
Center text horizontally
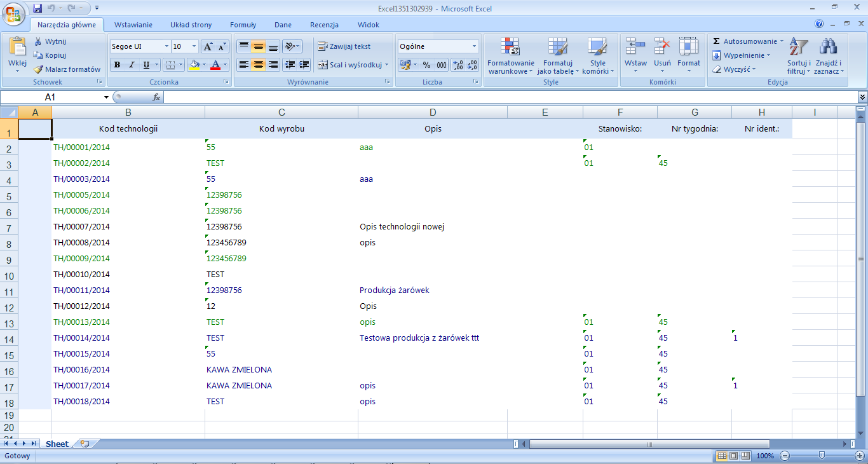point(258,65)
